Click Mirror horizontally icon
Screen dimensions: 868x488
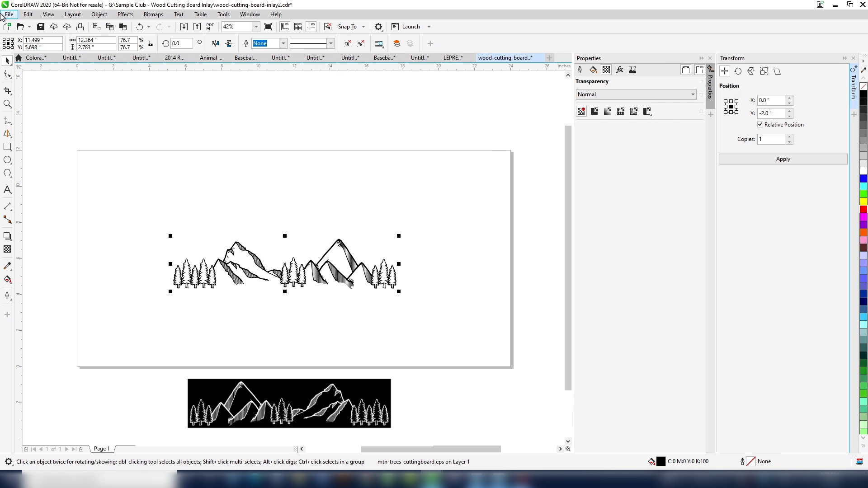click(215, 43)
